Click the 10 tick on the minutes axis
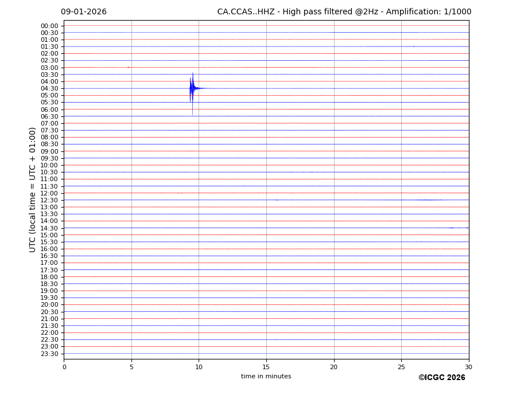 tap(199, 366)
